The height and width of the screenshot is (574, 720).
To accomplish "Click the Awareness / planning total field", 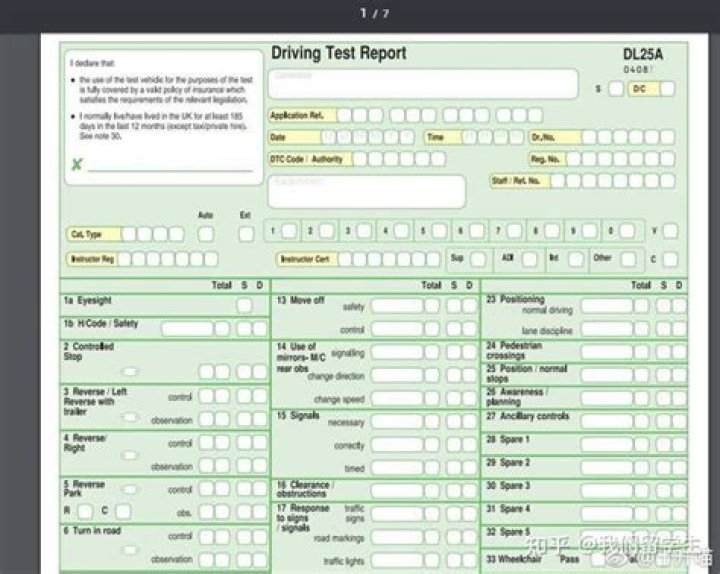I will [607, 398].
